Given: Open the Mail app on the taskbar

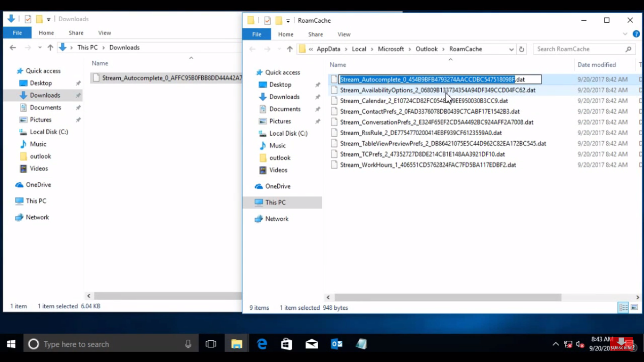Looking at the screenshot, I should point(312,344).
